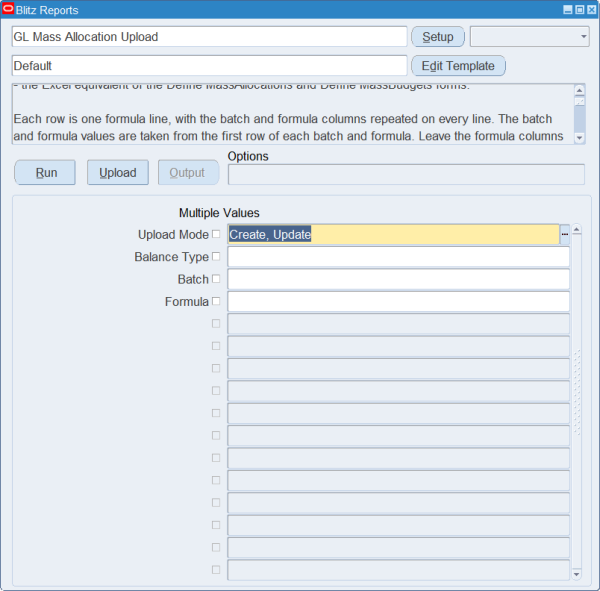Select the Upload Mode field with Create, Update

pyautogui.click(x=394, y=234)
